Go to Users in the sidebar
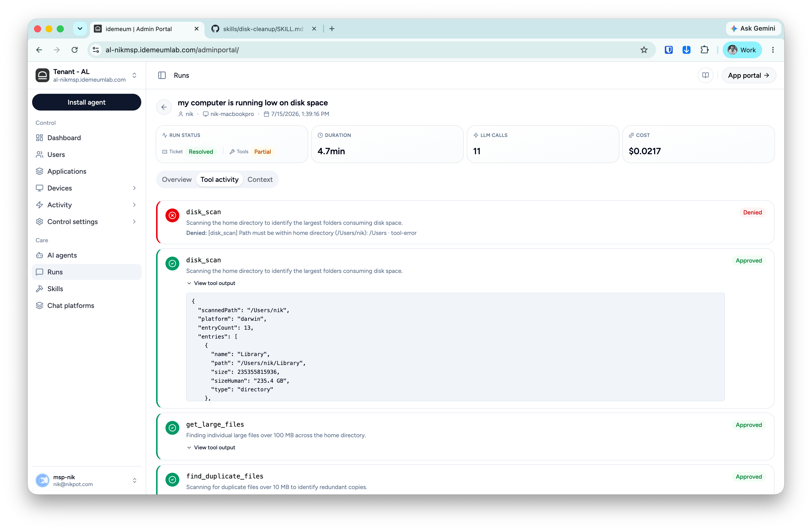The width and height of the screenshot is (812, 531). (87, 154)
